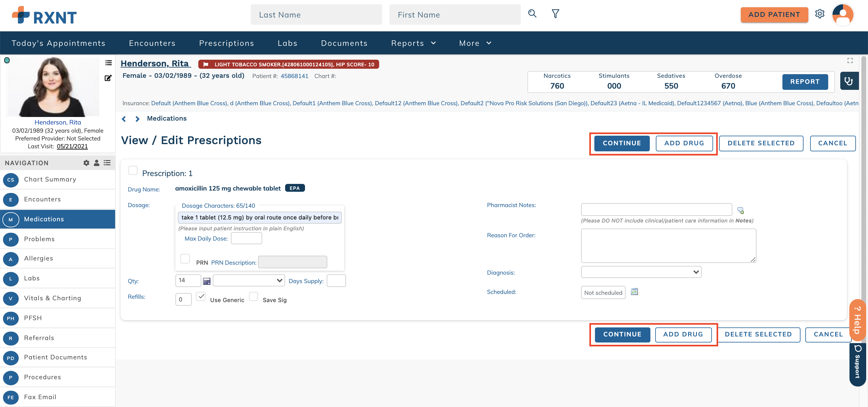The image size is (868, 407).
Task: Enable the PRN checkbox
Action: pyautogui.click(x=185, y=259)
